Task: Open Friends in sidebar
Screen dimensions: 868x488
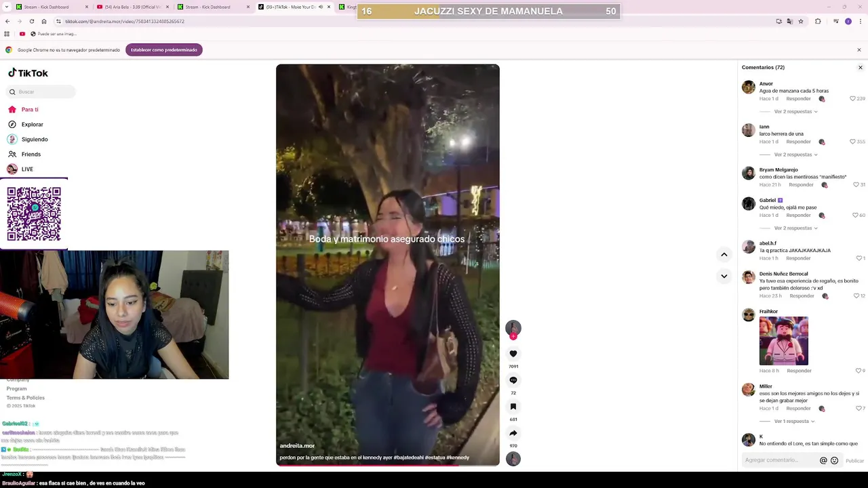Action: pos(31,154)
